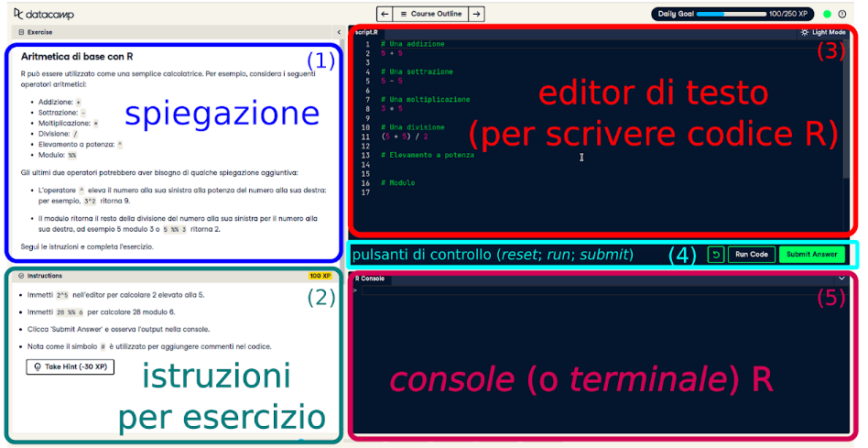868x448 pixels.
Task: Click the green status dot
Action: (827, 15)
